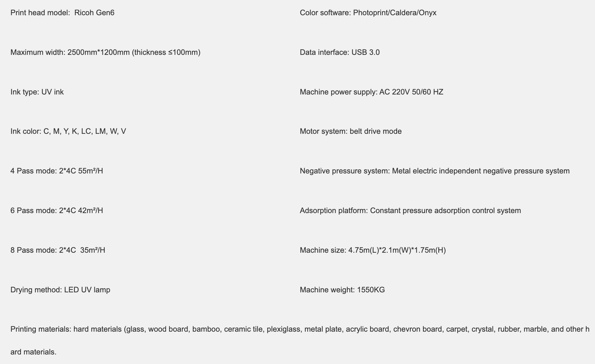Image resolution: width=595 pixels, height=364 pixels.
Task: Click the 4 Pass mode 55m²/H line
Action: tap(56, 171)
